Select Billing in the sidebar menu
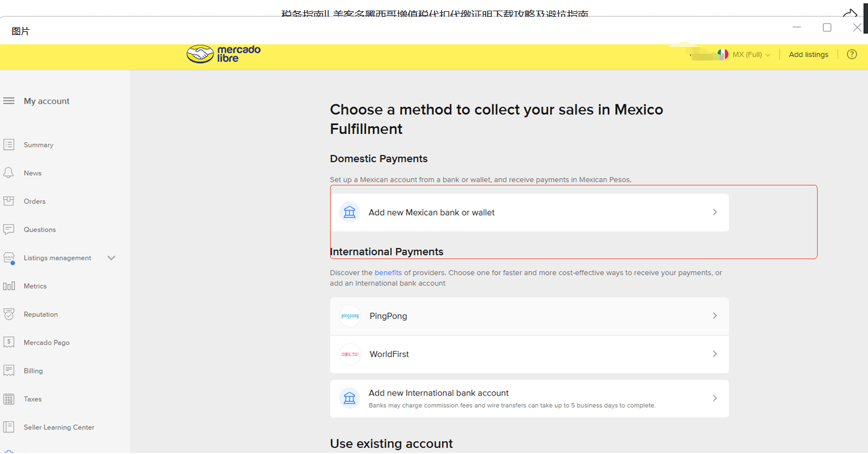 point(33,371)
